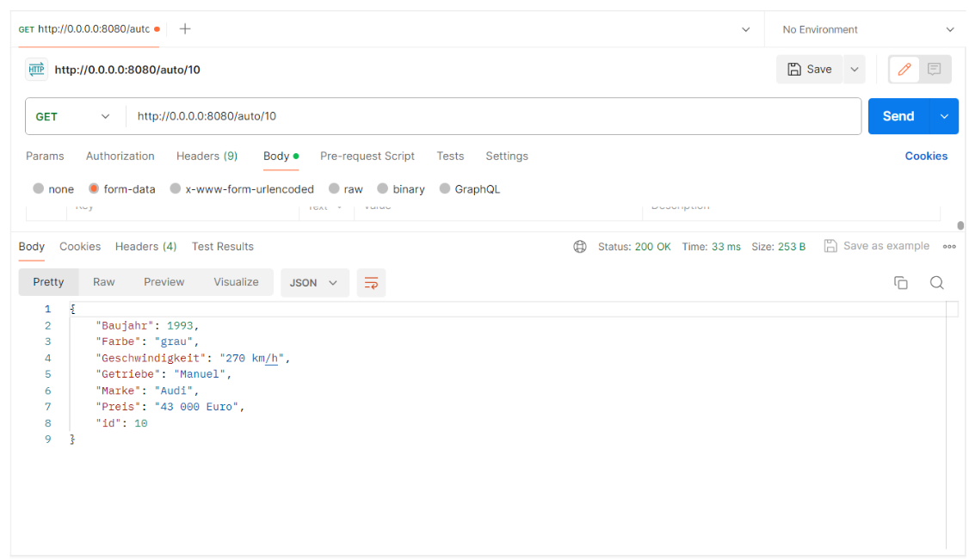Screen dimensions: 969x560
Task: Select the Preview view mode
Action: point(164,282)
